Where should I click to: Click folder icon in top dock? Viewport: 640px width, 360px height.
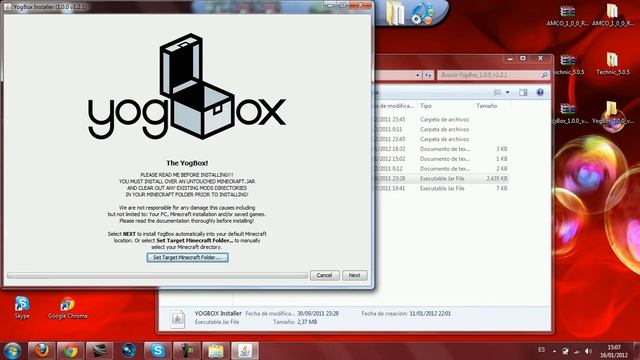(x=395, y=13)
